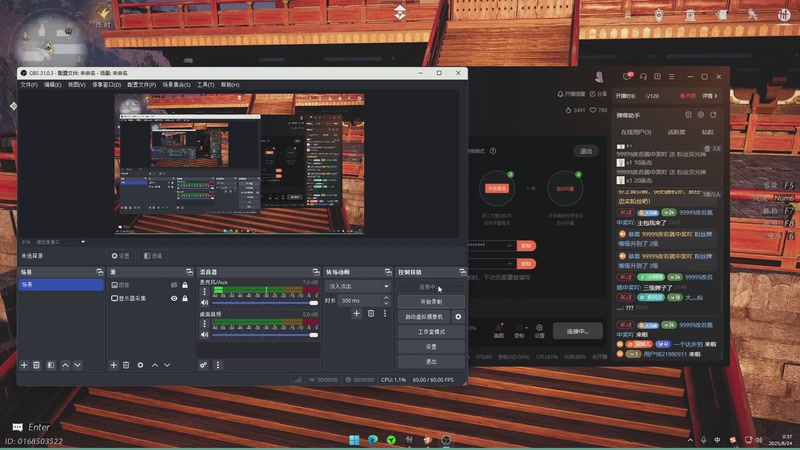Open messages icon in streaming assistant window
800x450 pixels.
click(x=628, y=77)
